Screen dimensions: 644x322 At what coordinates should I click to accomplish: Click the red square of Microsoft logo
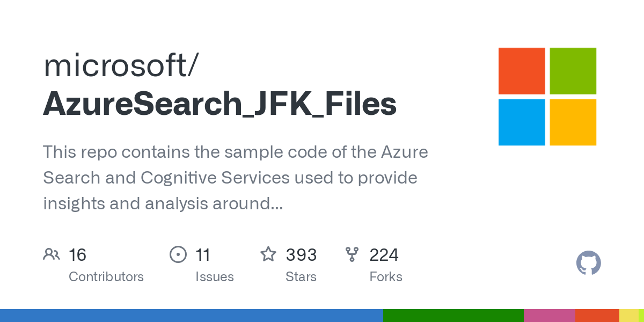pyautogui.click(x=522, y=71)
